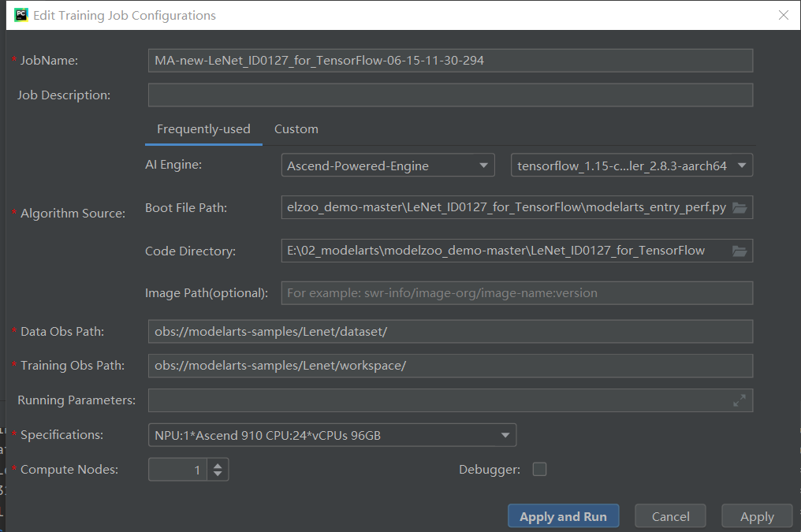Close the Edit Training Job Configurations dialog

point(783,15)
